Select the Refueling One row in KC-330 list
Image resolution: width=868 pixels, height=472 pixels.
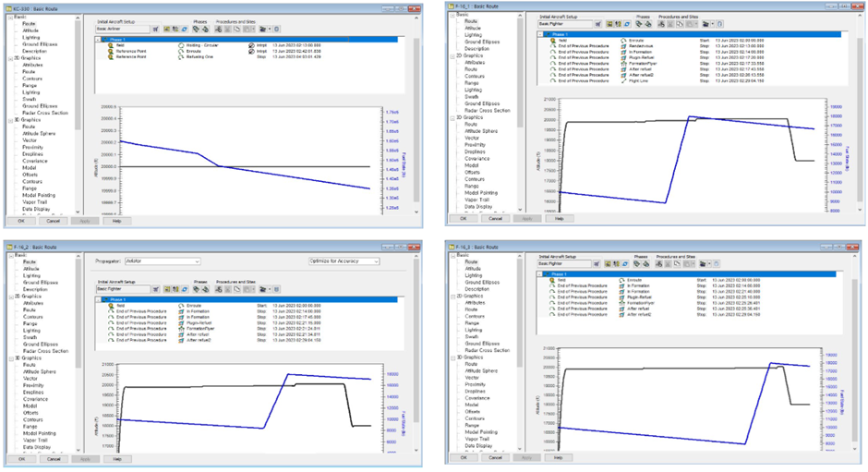[249, 57]
